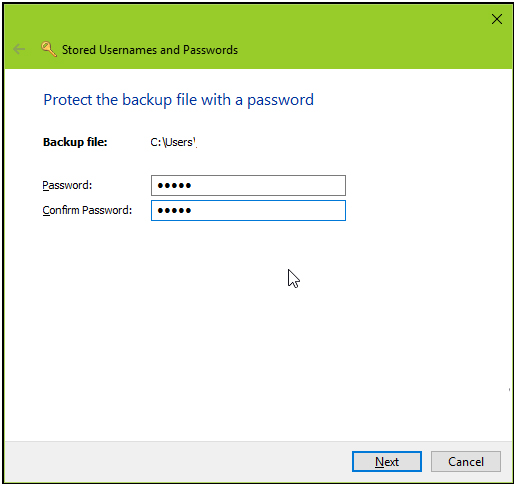This screenshot has height=486, width=516.
Task: Place cursor after dots in Confirm Password
Action: [x=193, y=210]
